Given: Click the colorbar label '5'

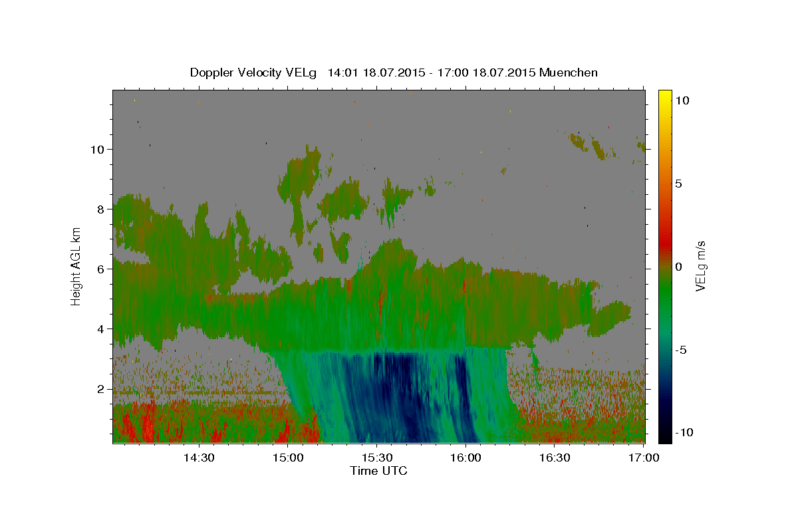Looking at the screenshot, I should tap(678, 184).
